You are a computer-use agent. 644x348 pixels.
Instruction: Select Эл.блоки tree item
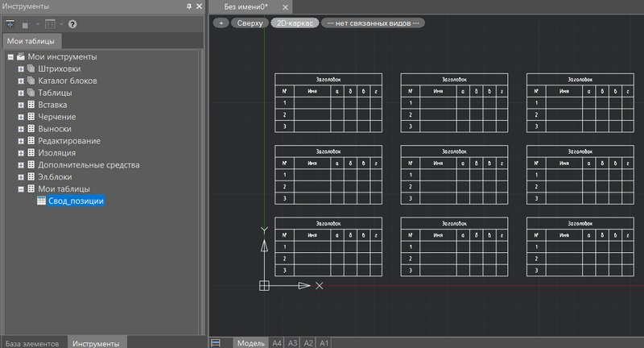55,176
